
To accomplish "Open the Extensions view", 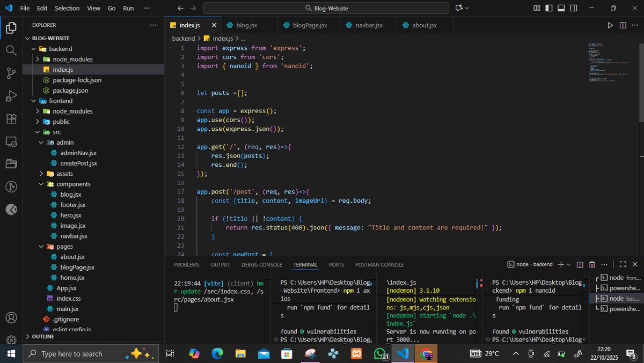I will tap(11, 119).
